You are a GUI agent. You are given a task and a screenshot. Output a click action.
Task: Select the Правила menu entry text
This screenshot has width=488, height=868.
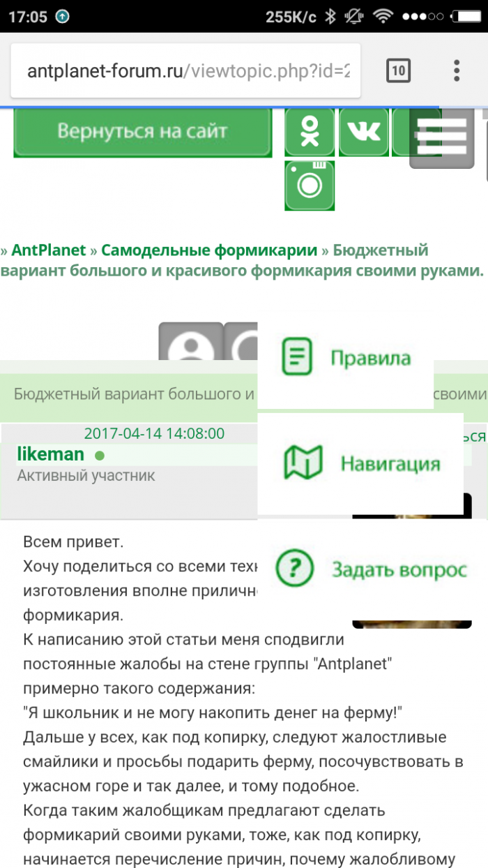tap(370, 358)
